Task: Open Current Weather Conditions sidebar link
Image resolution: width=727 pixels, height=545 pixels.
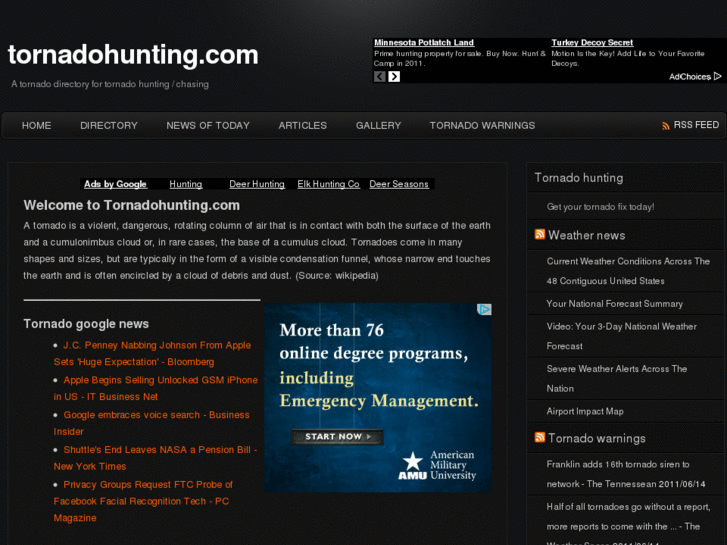Action: 628,271
